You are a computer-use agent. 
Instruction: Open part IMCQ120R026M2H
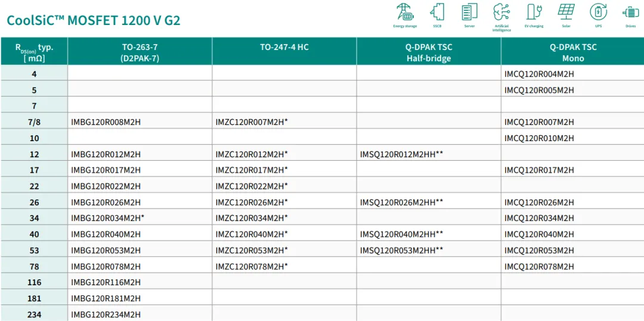[x=539, y=202]
